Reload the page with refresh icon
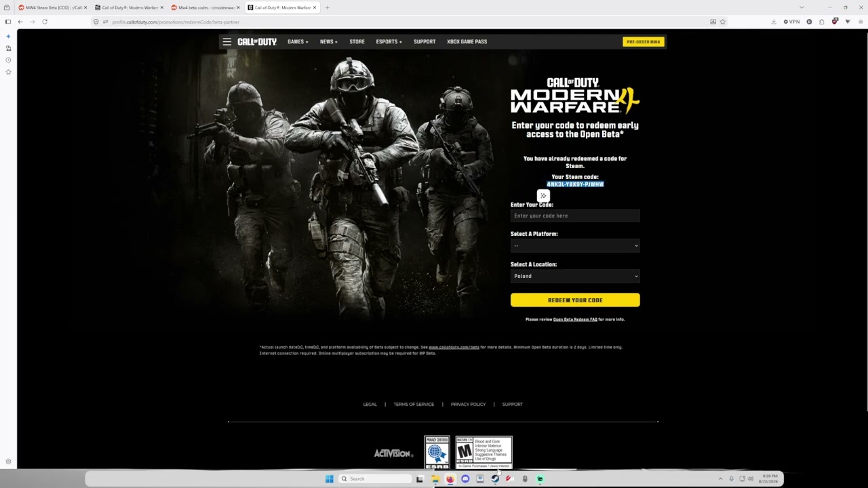Image resolution: width=868 pixels, height=488 pixels. (45, 22)
